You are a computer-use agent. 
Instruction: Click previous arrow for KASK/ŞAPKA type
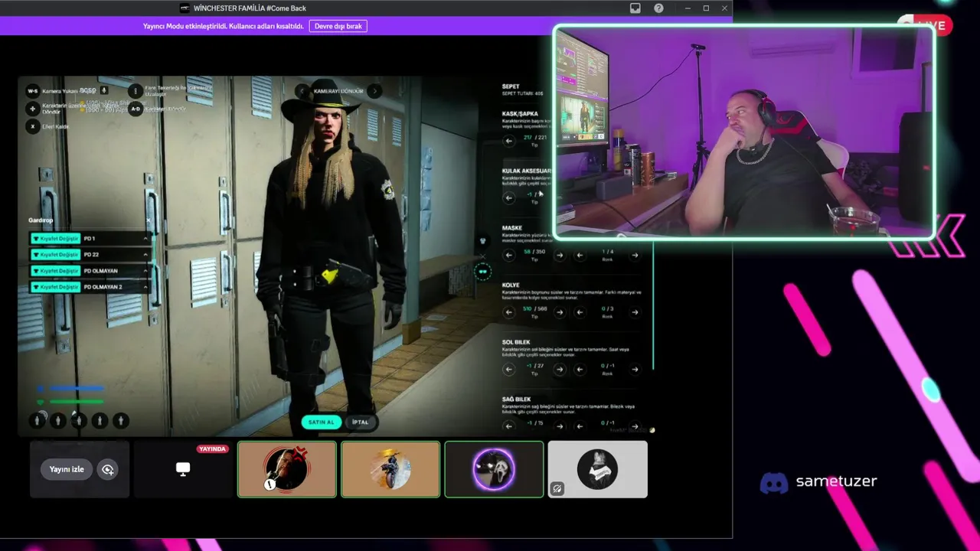click(x=508, y=141)
